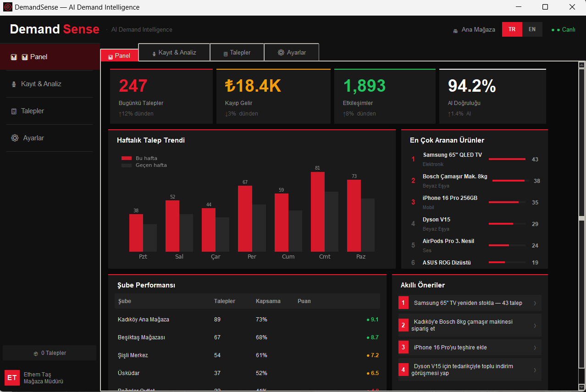This screenshot has height=392, width=586.
Task: Click the demand bar next to Samsung 65 QLED TV
Action: [x=507, y=159]
